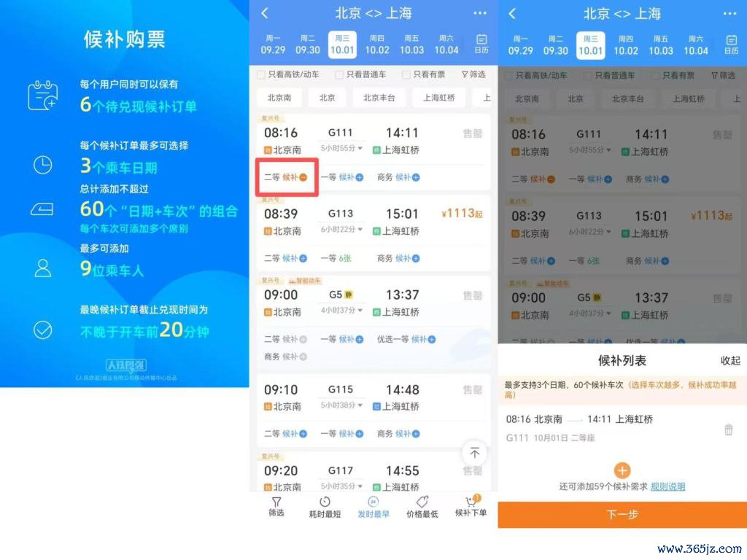Sort by 耗时最短 in bottom bar
The image size is (747, 560).
[325, 506]
